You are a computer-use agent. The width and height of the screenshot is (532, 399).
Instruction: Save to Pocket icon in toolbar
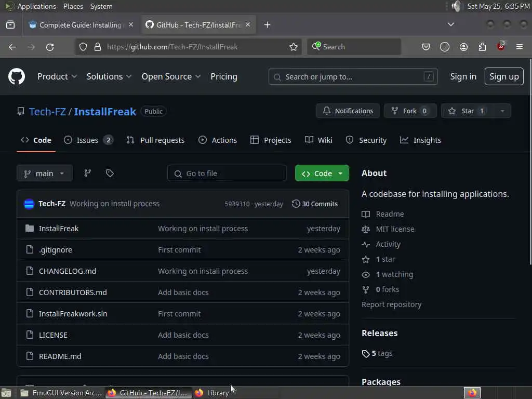click(x=426, y=47)
